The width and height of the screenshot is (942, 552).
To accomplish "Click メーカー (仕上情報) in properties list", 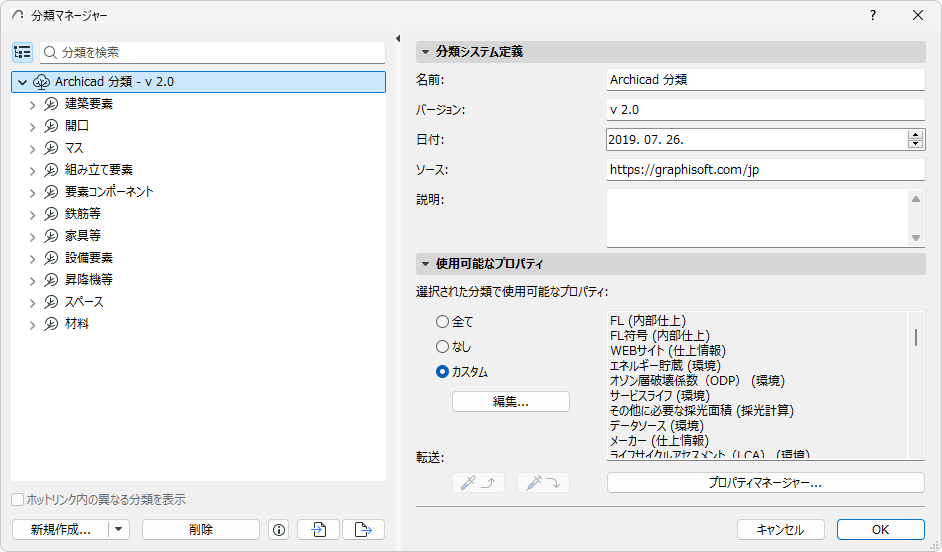I will (659, 441).
